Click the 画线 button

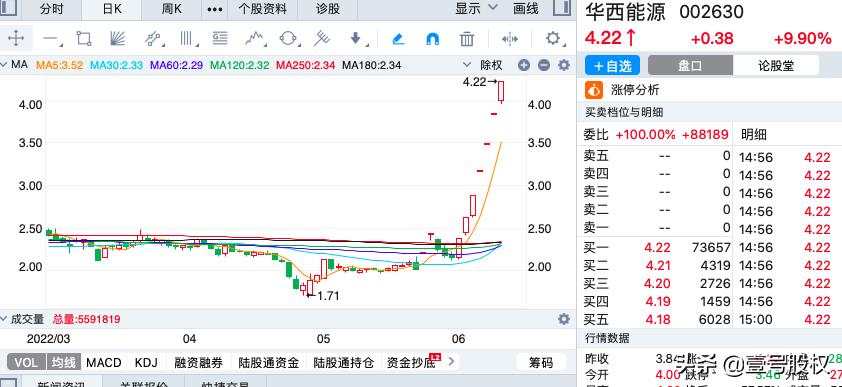(526, 9)
